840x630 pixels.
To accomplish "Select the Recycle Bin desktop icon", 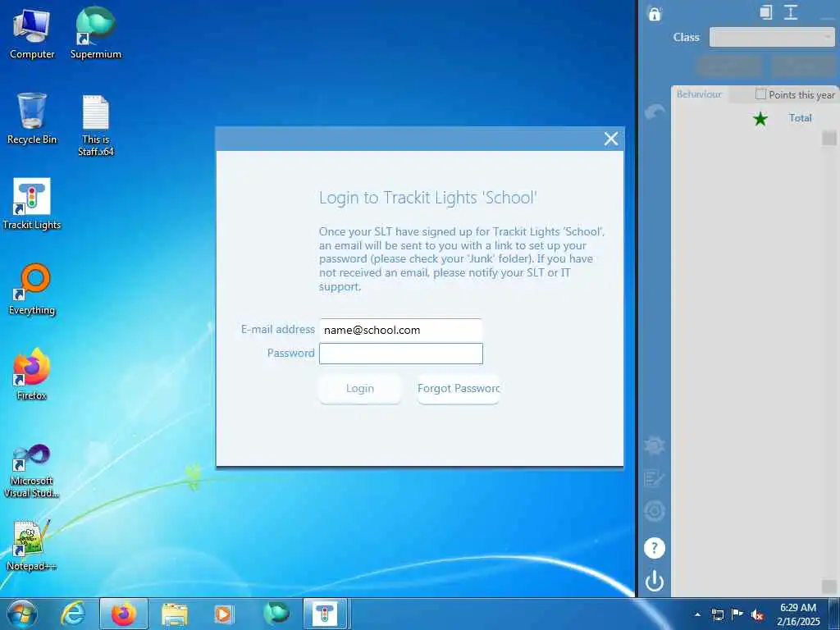I will pyautogui.click(x=32, y=118).
